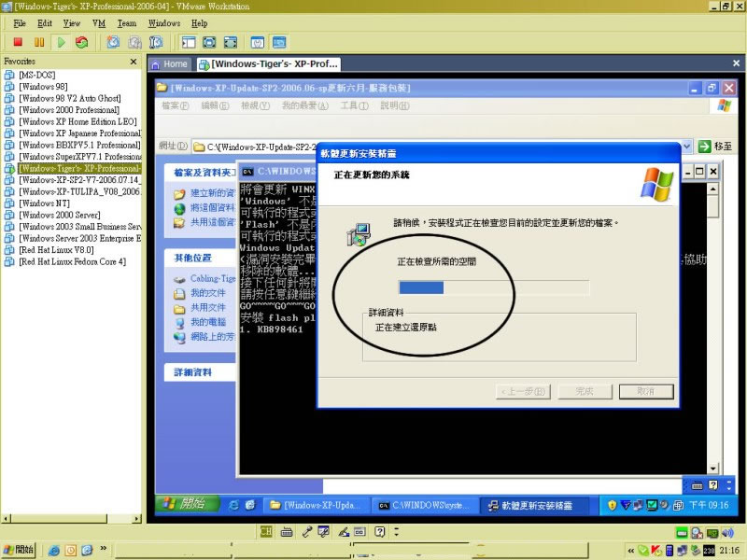Click 上一步 back button in update wizard
747x560 pixels.
523,391
